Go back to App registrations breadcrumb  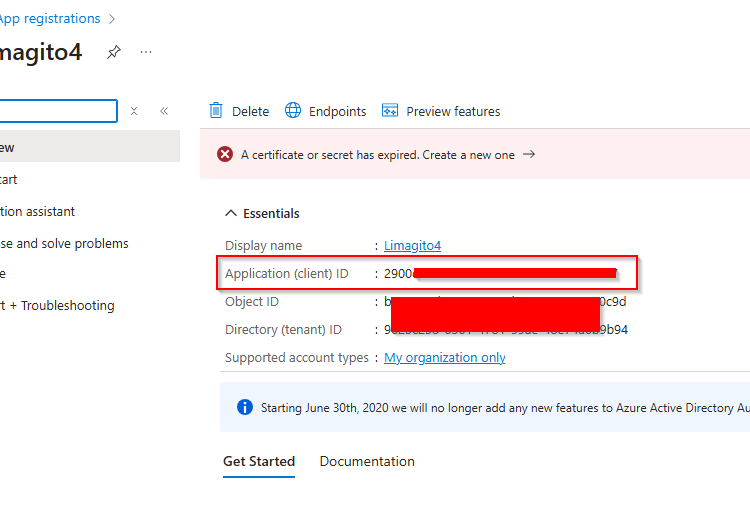click(50, 19)
